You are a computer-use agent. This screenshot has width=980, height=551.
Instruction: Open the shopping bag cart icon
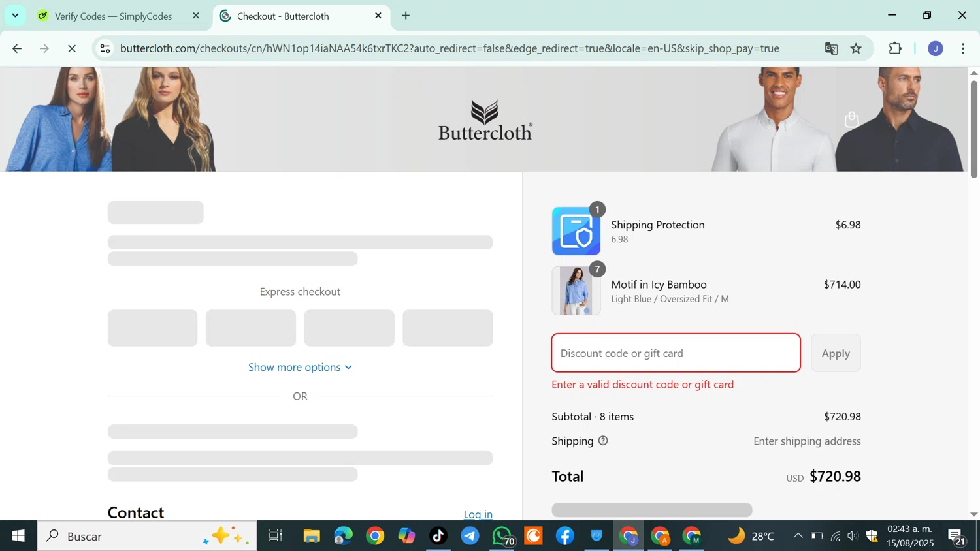pos(851,119)
